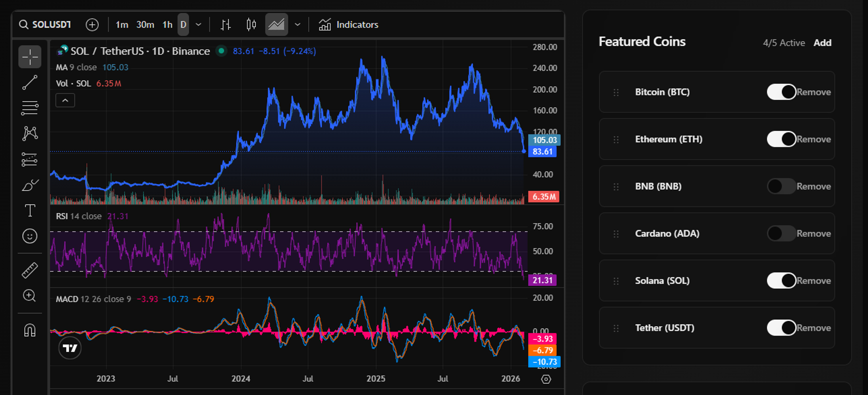Screen dimensions: 868x395
Task: Select the 1h timeframe
Action: pos(167,25)
